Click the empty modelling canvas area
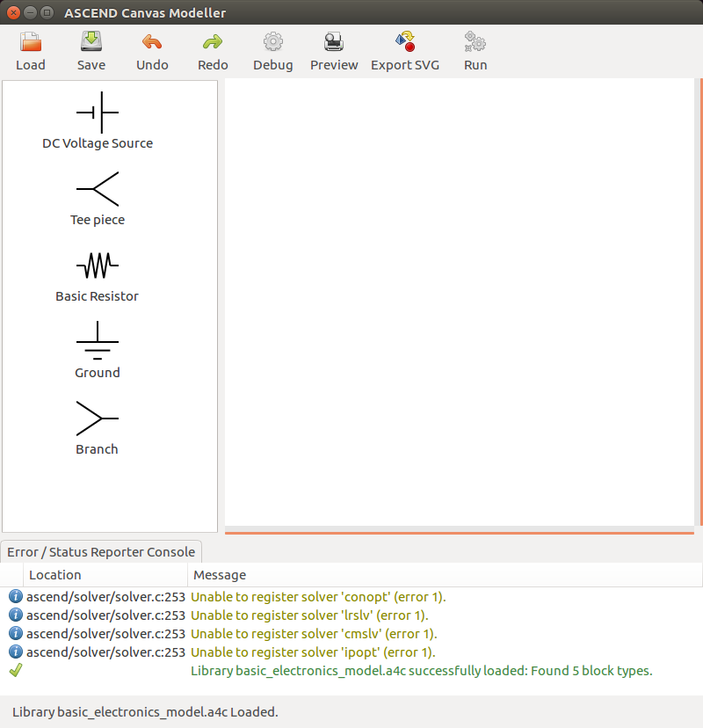Screen dimensions: 703x728 tap(460, 303)
